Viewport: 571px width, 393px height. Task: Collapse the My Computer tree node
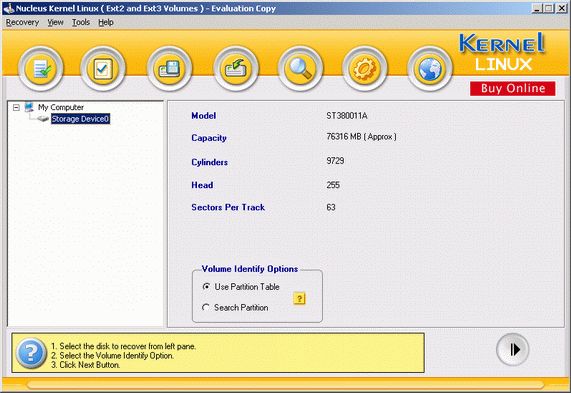point(16,107)
